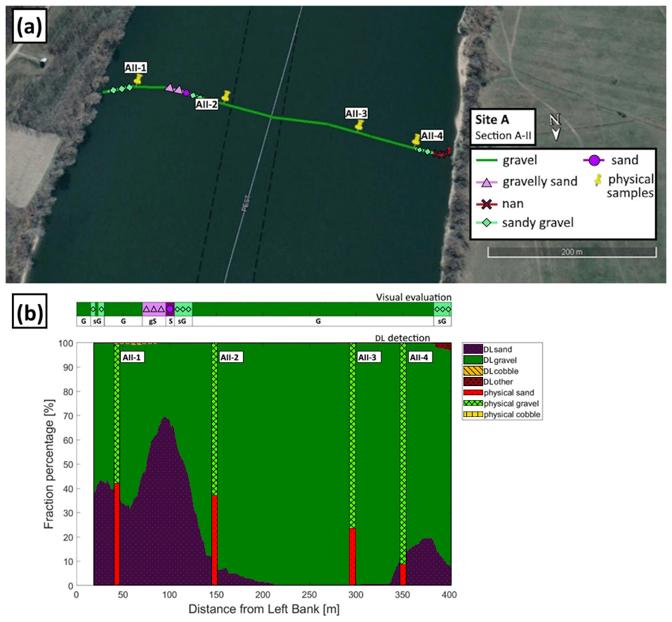Click the yellow pushpin above the AII-1 map label

tap(138, 79)
